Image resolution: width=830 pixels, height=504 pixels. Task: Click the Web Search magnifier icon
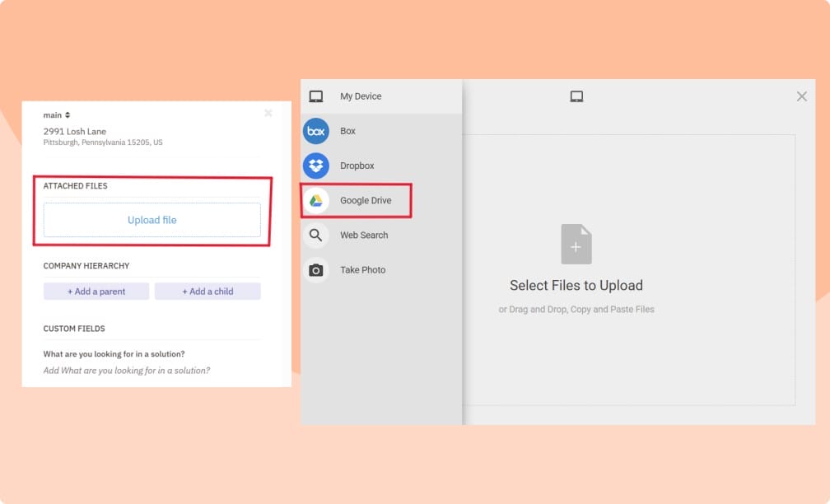[x=315, y=235]
